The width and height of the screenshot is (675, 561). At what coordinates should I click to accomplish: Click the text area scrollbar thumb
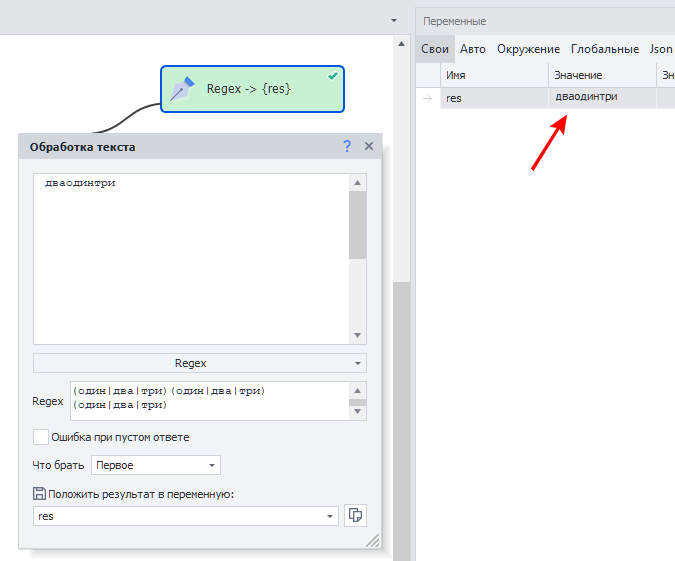click(x=357, y=225)
